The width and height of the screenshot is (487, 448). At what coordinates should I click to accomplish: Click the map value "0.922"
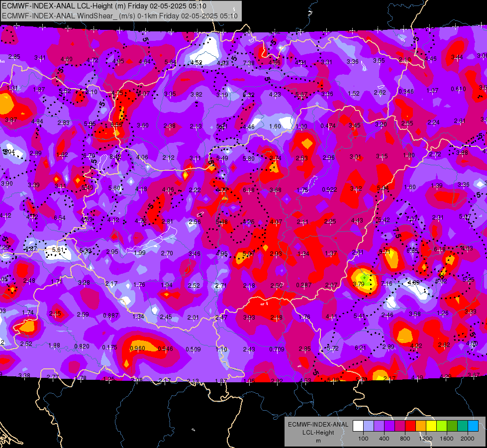point(329,189)
